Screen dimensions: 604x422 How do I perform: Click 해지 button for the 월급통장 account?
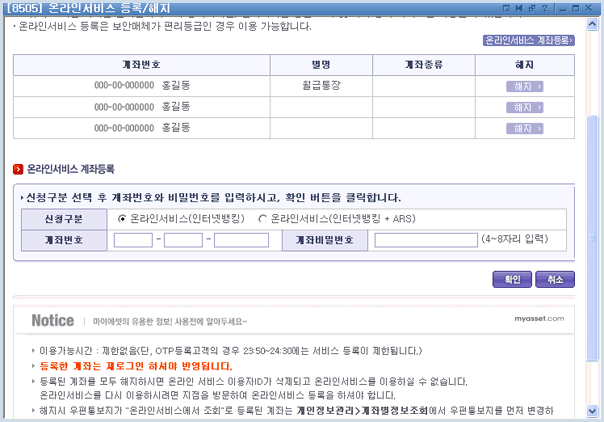(x=524, y=86)
